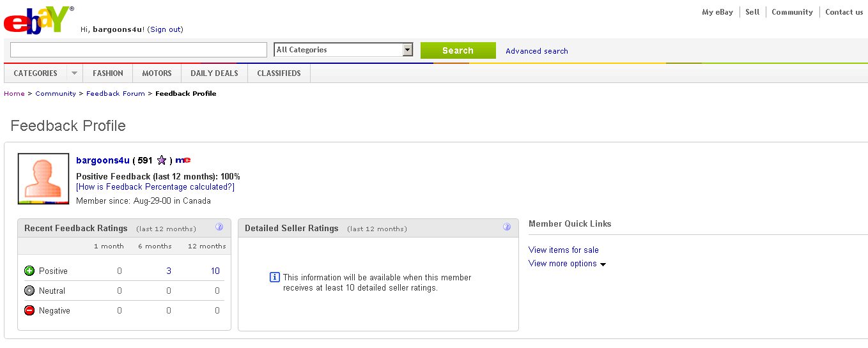Open bargoons4u username link
This screenshot has height=348, width=868.
coord(103,160)
